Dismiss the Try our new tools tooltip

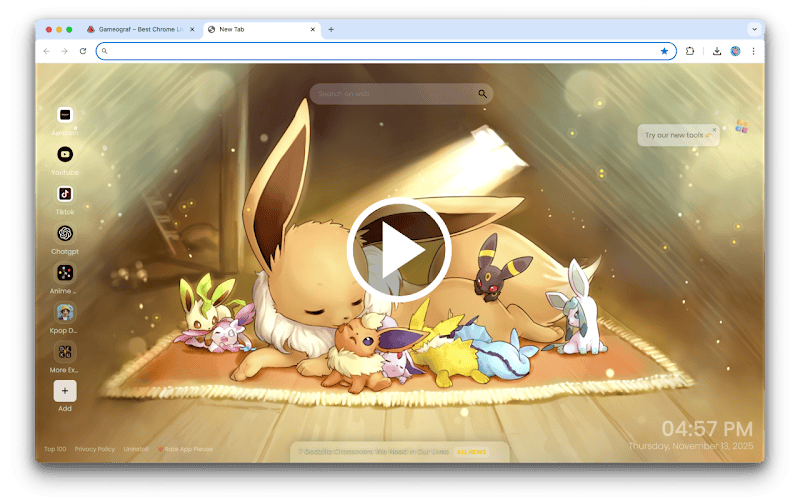[x=714, y=130]
